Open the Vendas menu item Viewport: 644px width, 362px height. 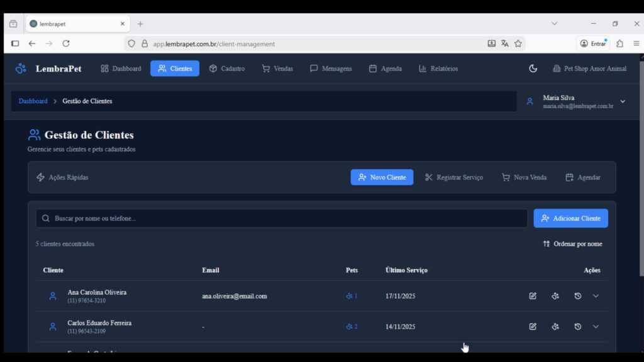tap(277, 69)
